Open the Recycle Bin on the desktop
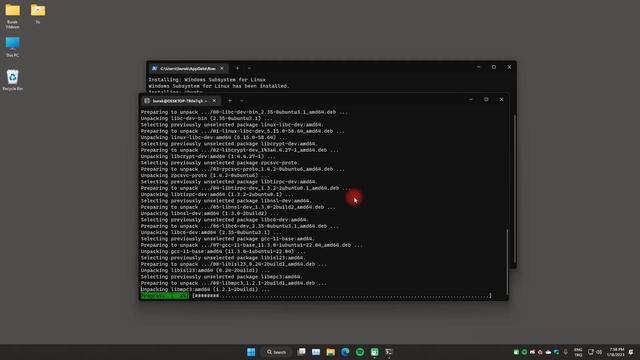The height and width of the screenshot is (360, 640). pyautogui.click(x=13, y=80)
